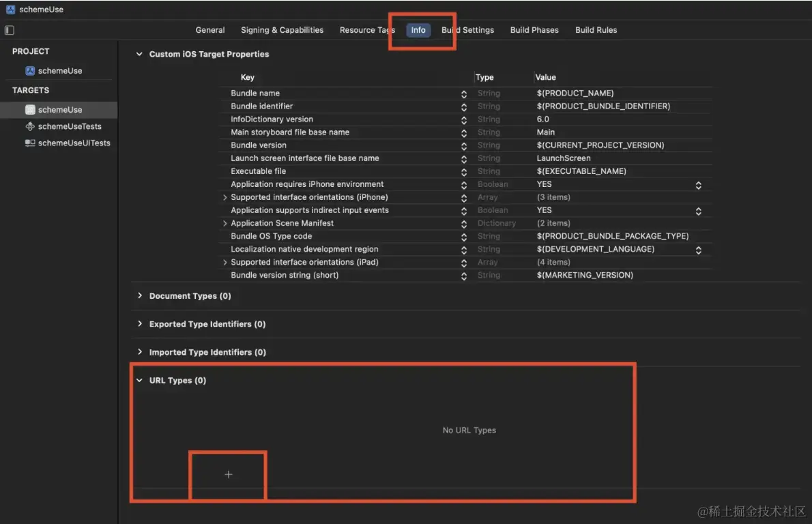Collapse URL Types (0) section
Screen dimensions: 812x524
click(139, 380)
